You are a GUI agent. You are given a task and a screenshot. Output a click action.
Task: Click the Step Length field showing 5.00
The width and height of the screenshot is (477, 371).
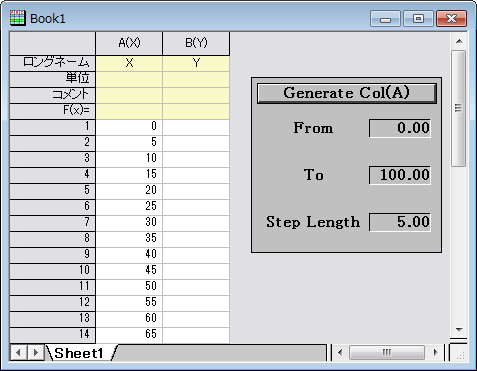point(400,222)
